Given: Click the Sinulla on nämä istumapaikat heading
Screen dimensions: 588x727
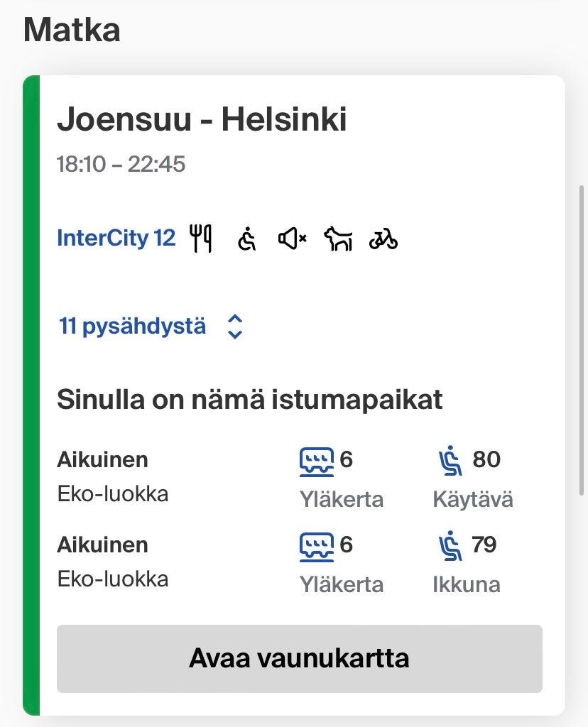Looking at the screenshot, I should (x=249, y=400).
